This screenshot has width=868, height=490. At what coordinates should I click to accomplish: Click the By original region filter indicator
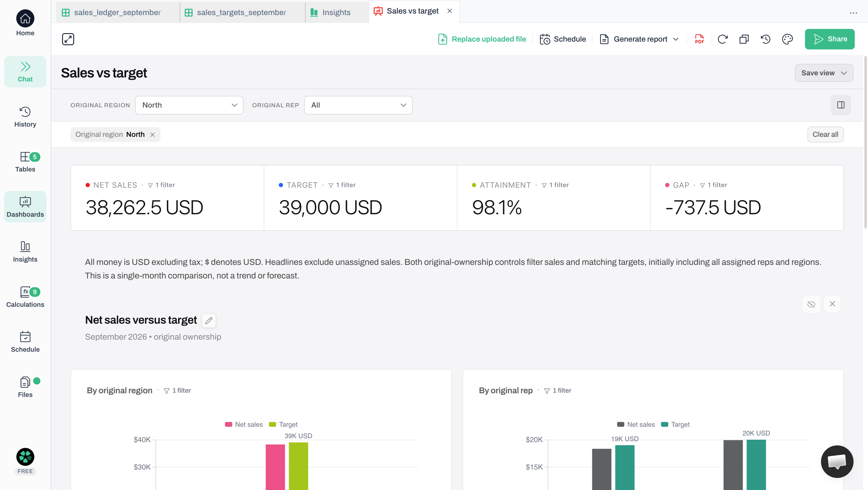pyautogui.click(x=177, y=391)
